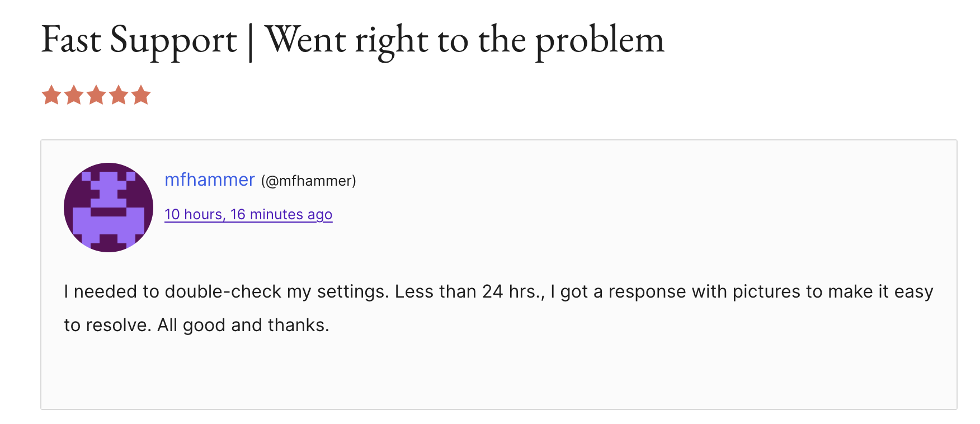
Task: Open the "10 hours, 16 minutes ago" link
Action: tap(248, 214)
